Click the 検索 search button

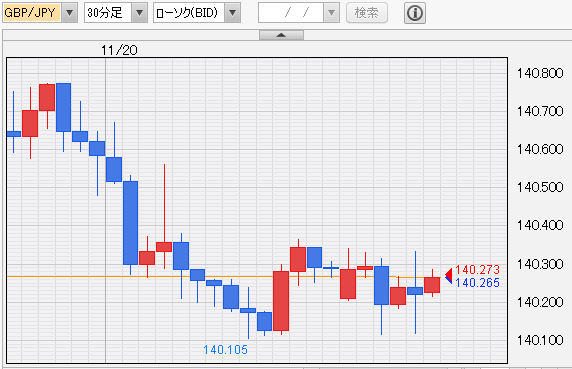367,13
